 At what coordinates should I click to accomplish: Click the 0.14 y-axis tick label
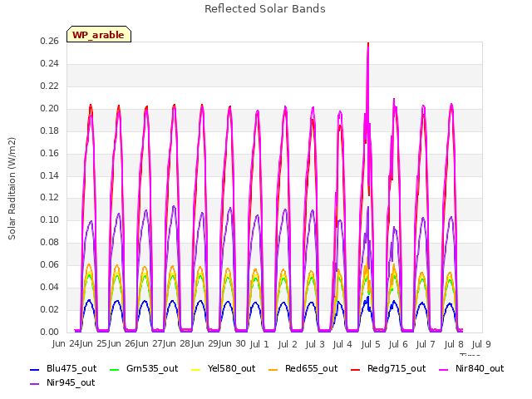(49, 175)
